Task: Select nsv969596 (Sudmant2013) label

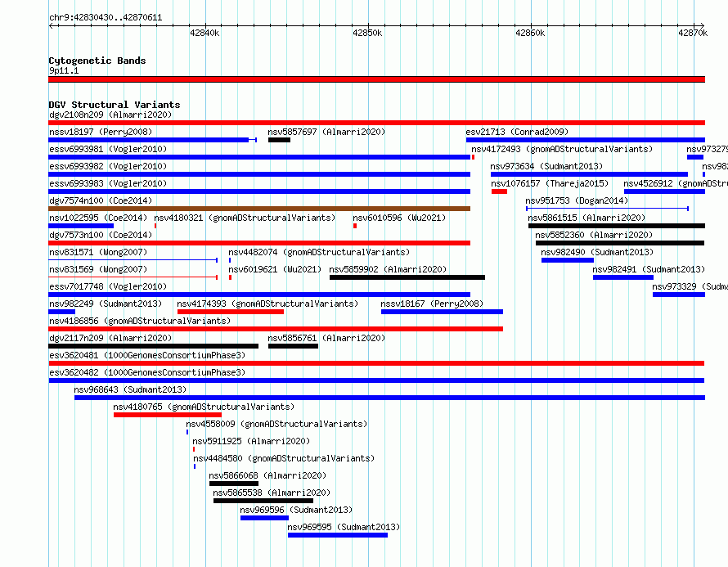Action: (296, 510)
